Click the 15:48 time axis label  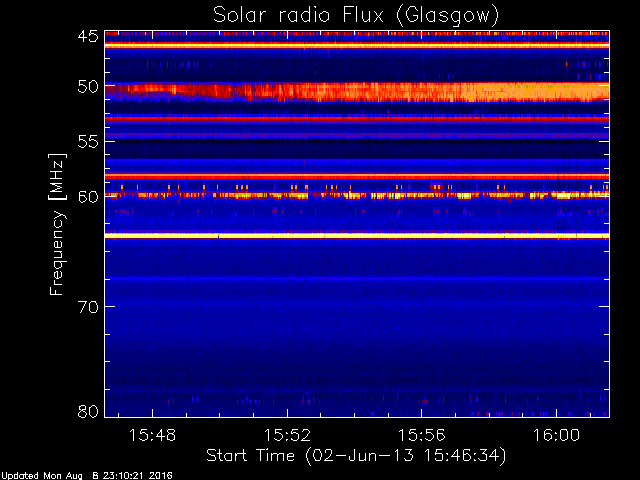(152, 435)
